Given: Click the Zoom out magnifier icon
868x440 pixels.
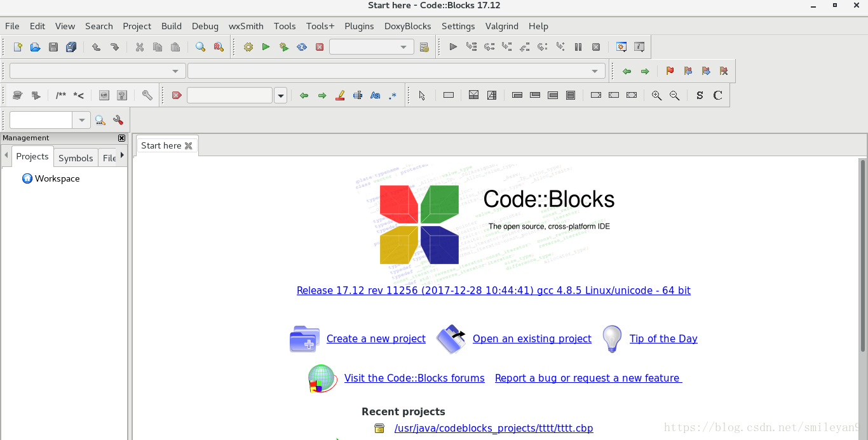Looking at the screenshot, I should 674,95.
